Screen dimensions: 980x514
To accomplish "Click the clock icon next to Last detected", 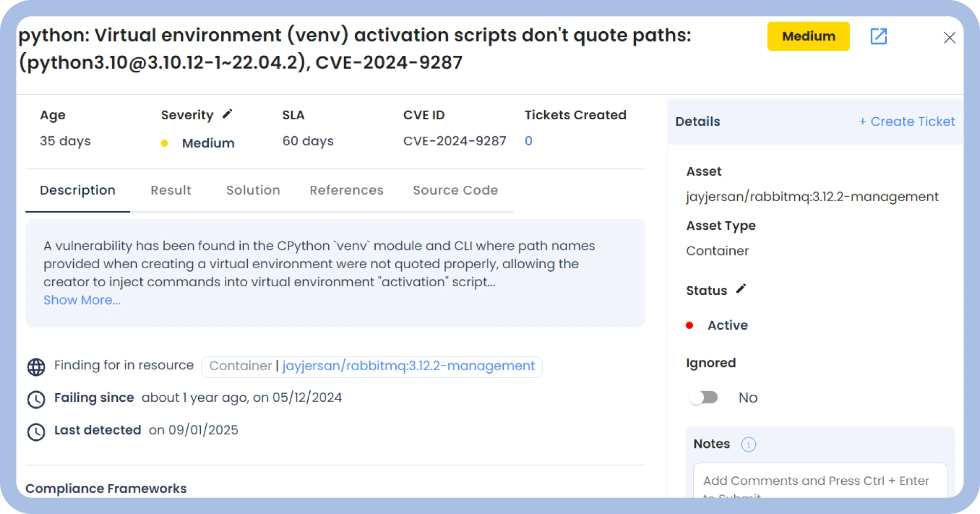I will click(36, 432).
